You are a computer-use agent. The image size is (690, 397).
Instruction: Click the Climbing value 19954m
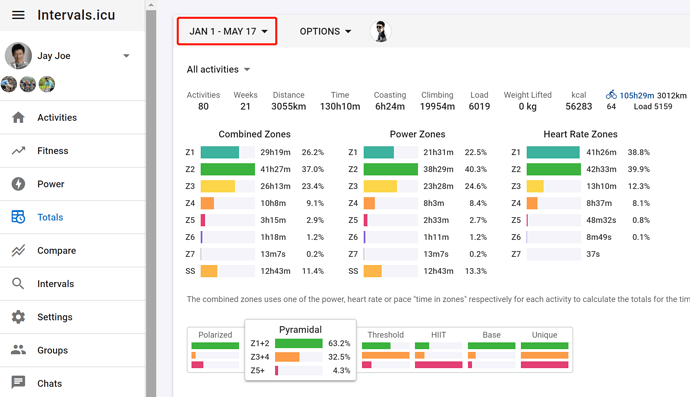coord(437,107)
